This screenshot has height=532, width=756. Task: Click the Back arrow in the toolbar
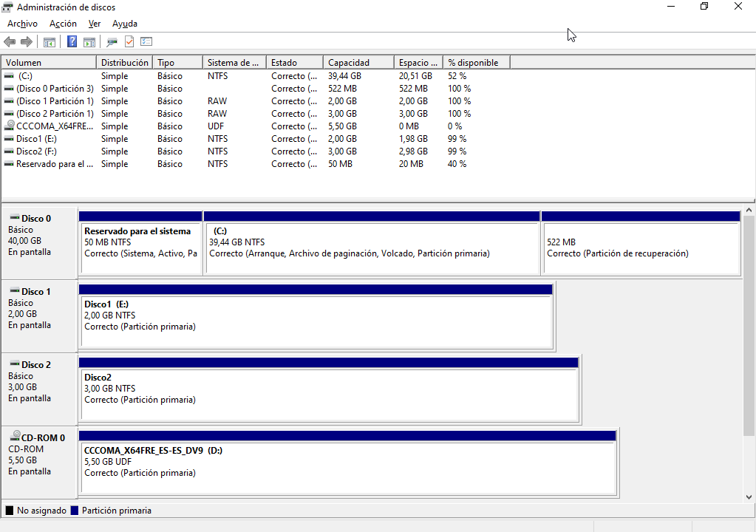point(10,42)
